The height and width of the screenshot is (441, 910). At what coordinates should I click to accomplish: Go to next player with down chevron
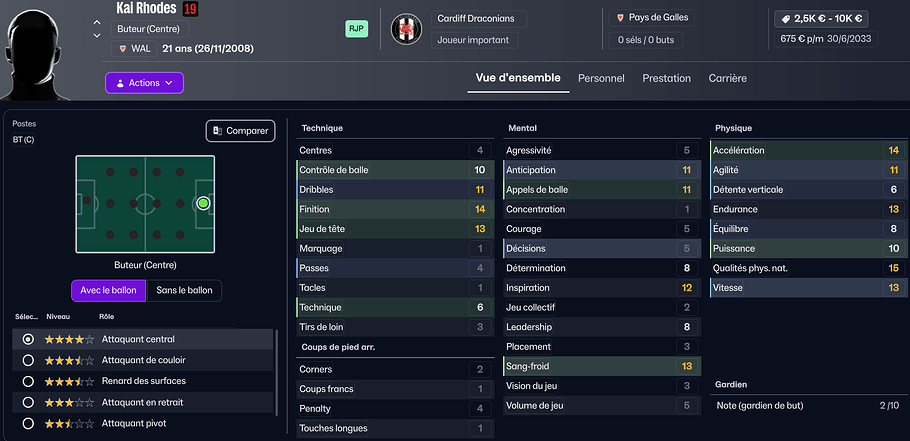(x=96, y=35)
